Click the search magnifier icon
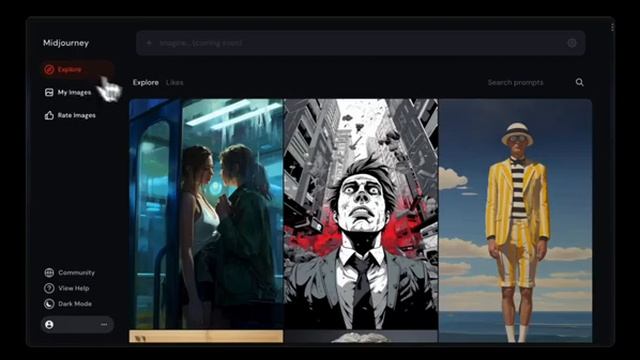Viewport: 640px width, 360px height. point(580,82)
